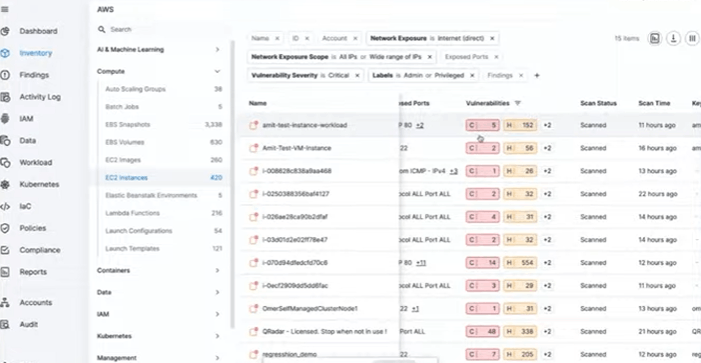Remove the ID filter chip
This screenshot has height=363, width=701.
click(307, 38)
